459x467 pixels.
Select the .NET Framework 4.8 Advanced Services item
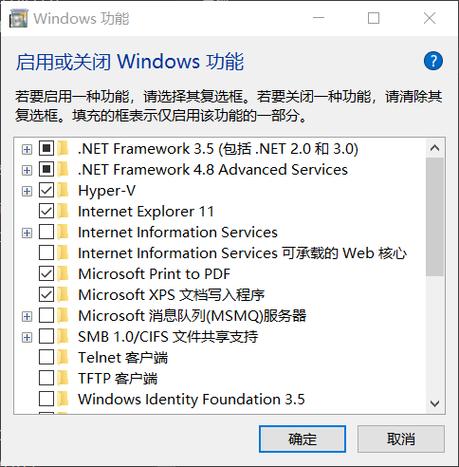click(x=213, y=169)
